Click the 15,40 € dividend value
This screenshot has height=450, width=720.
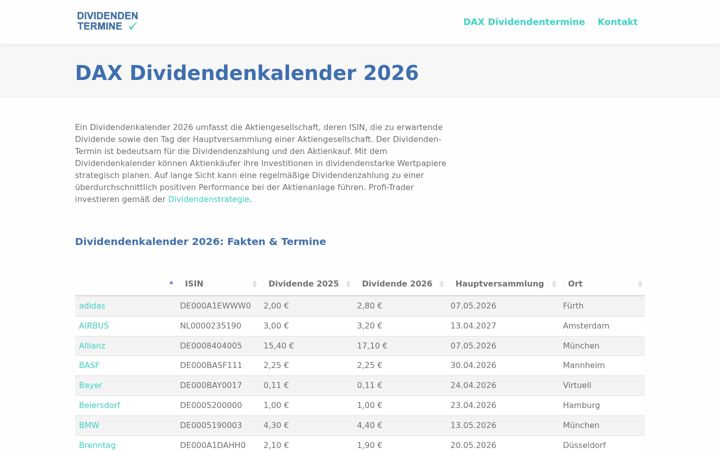[279, 346]
